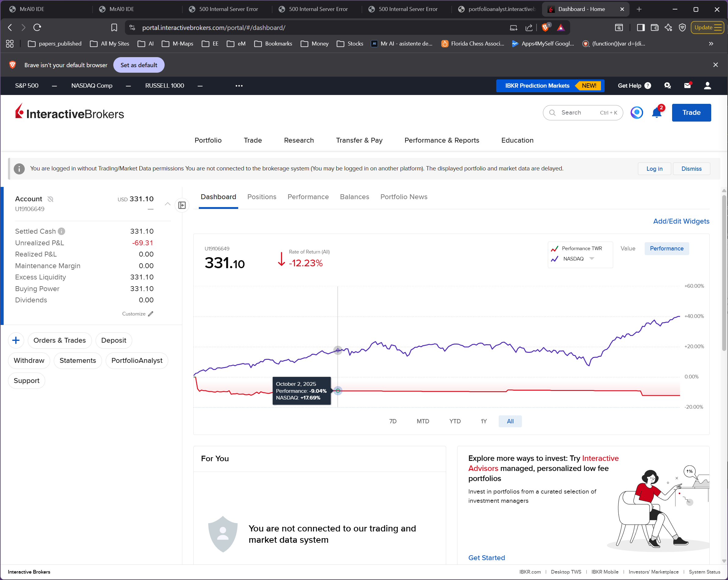
Task: Click the plus quick-action button
Action: click(x=16, y=340)
